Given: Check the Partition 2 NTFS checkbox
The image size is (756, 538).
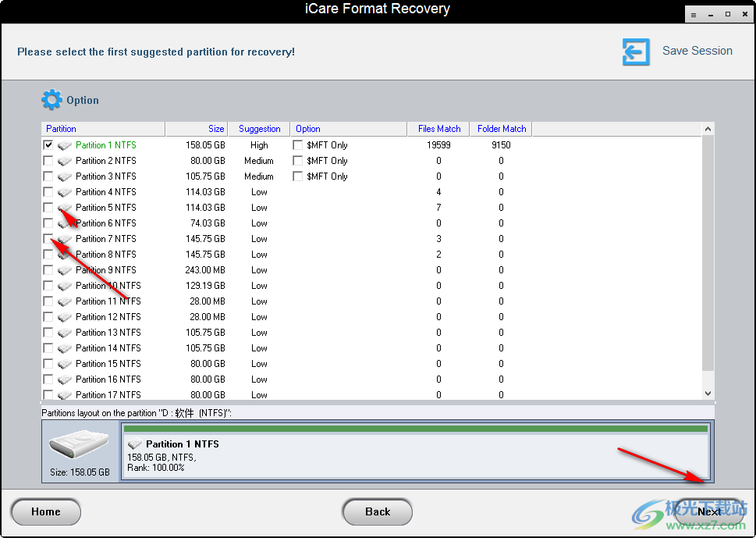Looking at the screenshot, I should click(48, 160).
